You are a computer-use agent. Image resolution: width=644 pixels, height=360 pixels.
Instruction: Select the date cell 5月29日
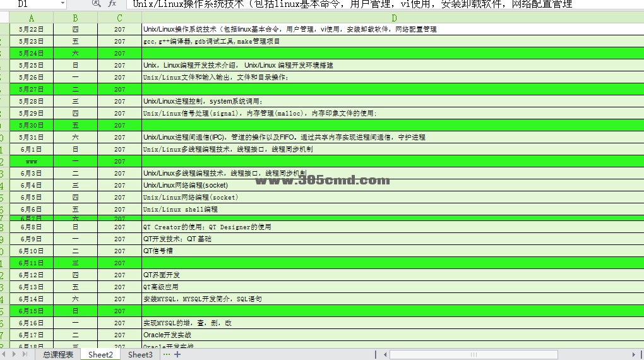(32, 113)
